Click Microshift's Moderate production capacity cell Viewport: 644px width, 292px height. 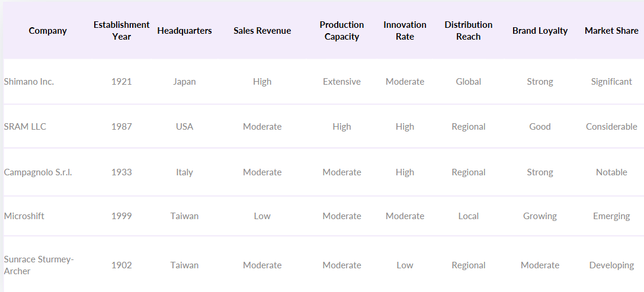342,216
